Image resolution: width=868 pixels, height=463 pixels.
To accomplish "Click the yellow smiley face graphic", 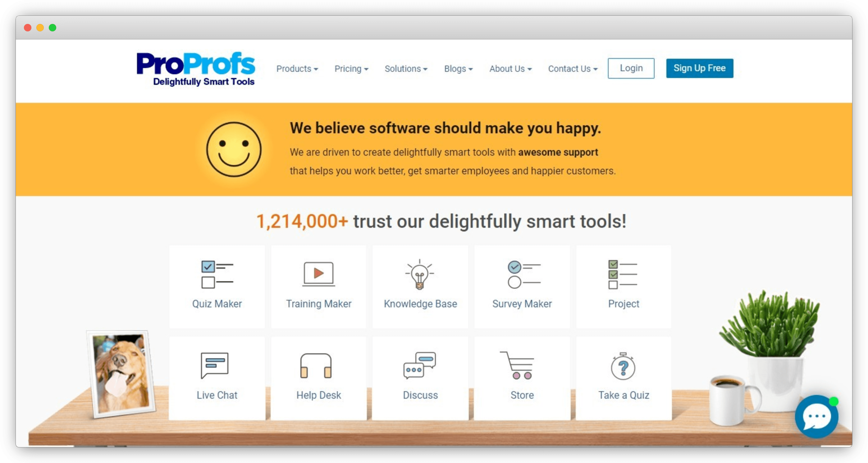I will 234,149.
